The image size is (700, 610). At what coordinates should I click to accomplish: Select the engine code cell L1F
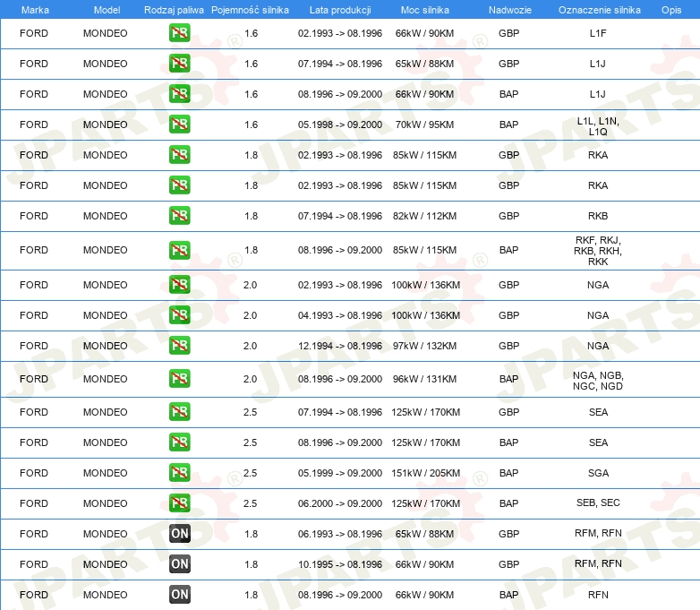598,33
